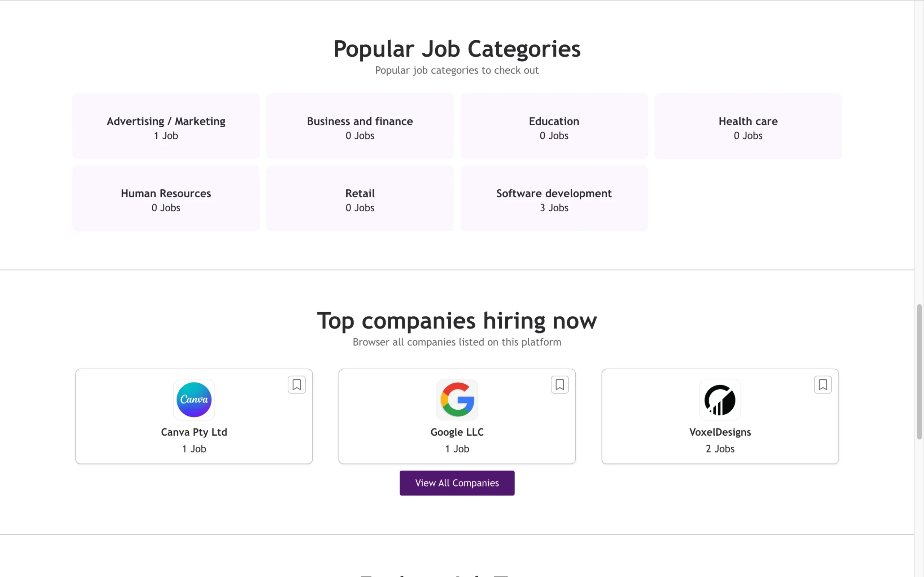Bookmark the Canva Pty Ltd company
The height and width of the screenshot is (577, 924).
pyautogui.click(x=297, y=385)
